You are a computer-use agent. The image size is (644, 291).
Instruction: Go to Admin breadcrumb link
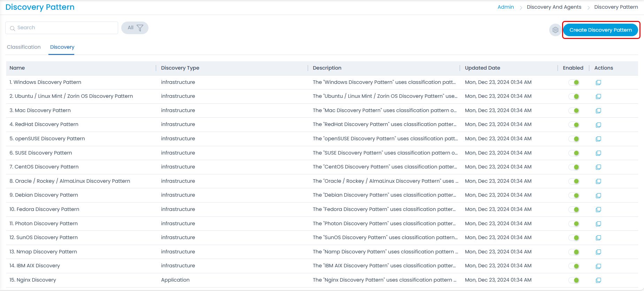(505, 7)
